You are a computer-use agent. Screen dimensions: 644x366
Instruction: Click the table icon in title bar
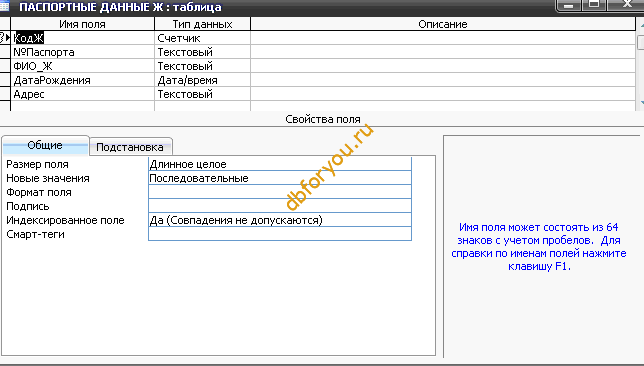(4, 6)
